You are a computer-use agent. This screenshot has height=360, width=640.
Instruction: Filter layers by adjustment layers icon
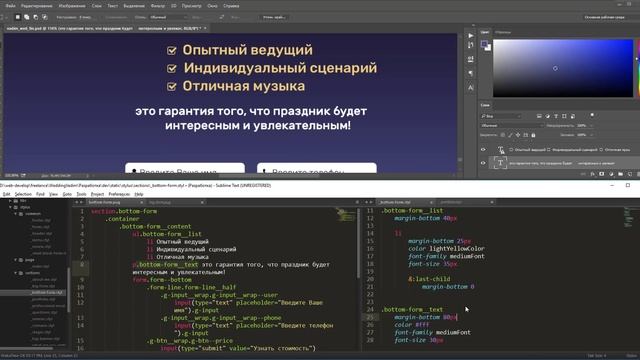(548, 116)
